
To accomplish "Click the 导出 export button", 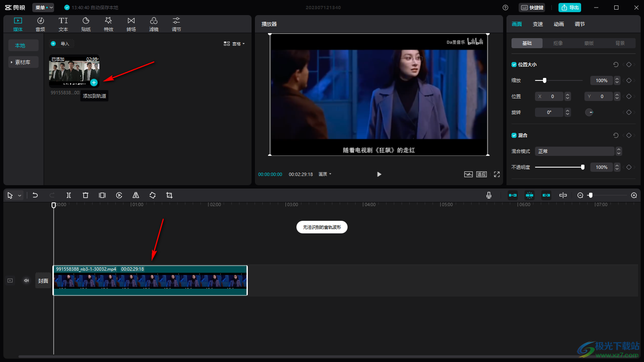I will tap(570, 8).
